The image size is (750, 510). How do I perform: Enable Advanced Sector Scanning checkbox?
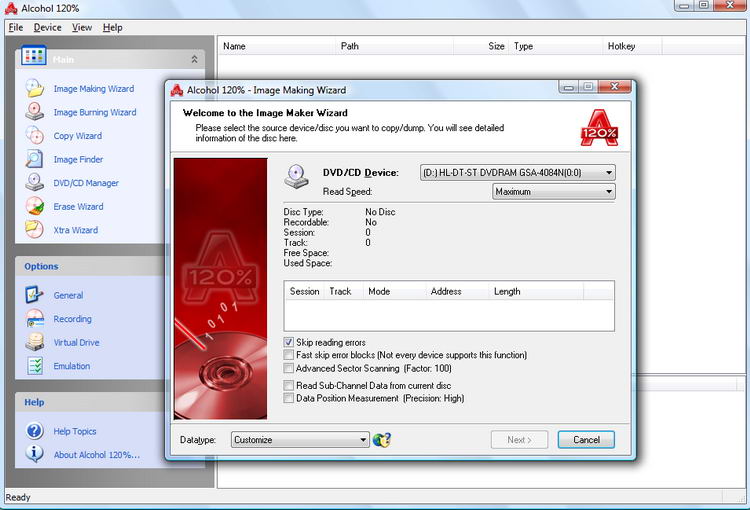coord(289,368)
